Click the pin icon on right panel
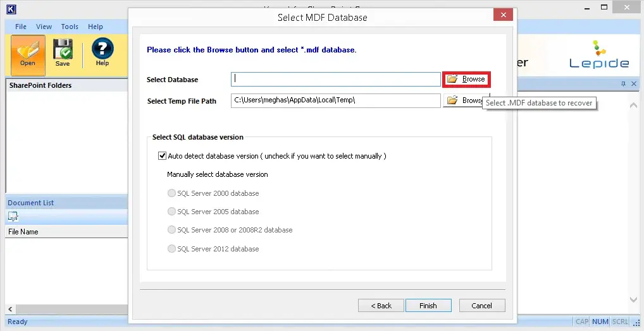 coord(623,83)
